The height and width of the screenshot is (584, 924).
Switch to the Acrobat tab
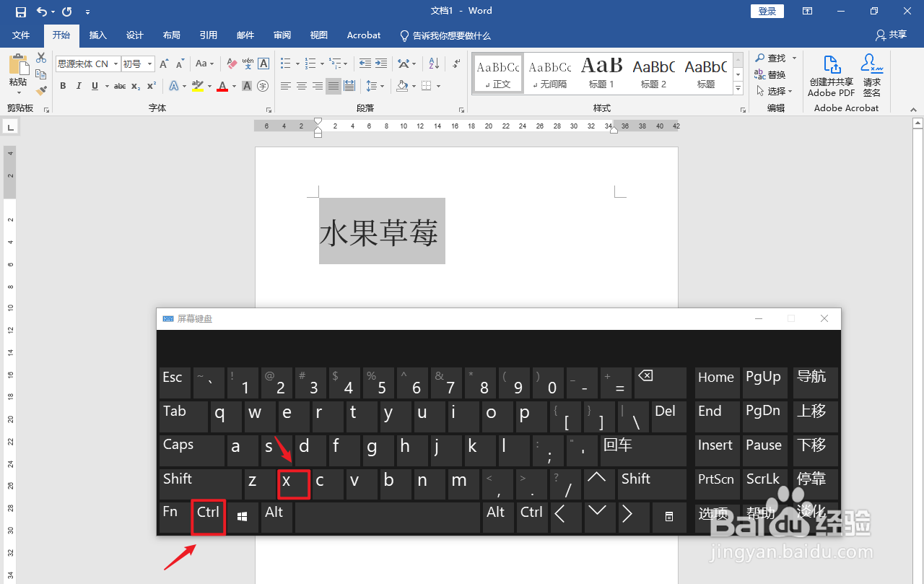(363, 35)
